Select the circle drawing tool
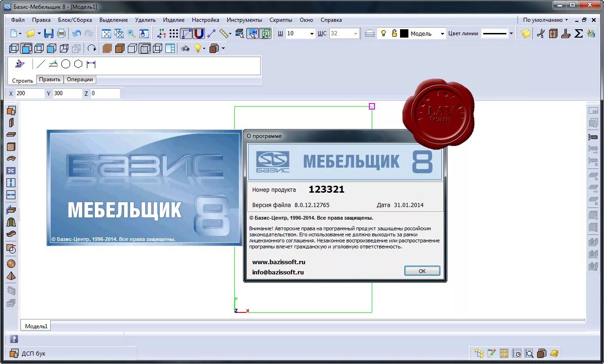This screenshot has width=604, height=364. coord(66,64)
